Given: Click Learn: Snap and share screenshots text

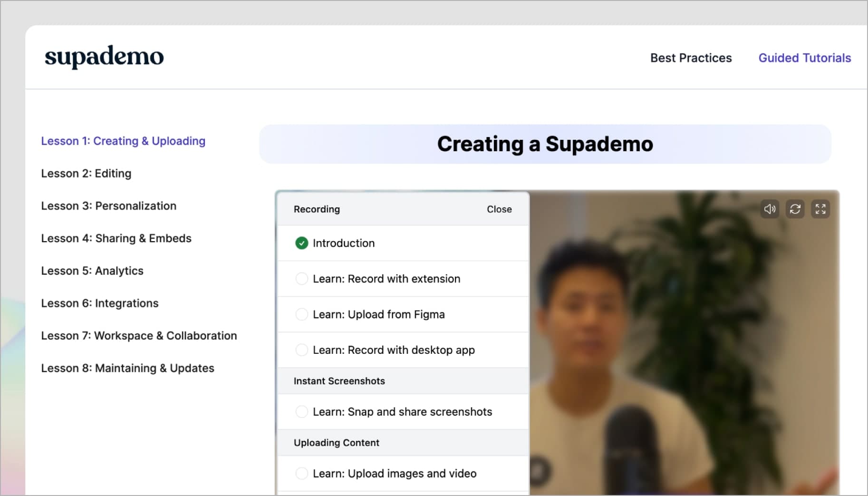Looking at the screenshot, I should (x=403, y=412).
